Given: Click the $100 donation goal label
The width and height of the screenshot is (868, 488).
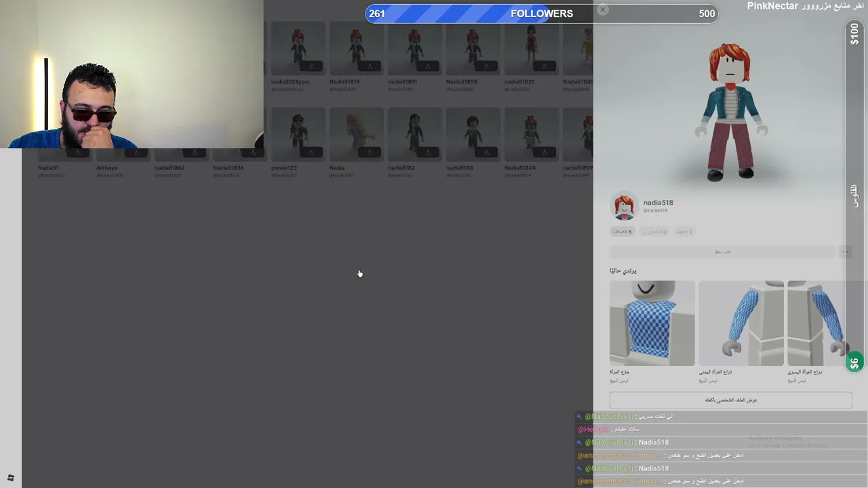Looking at the screenshot, I should (x=854, y=34).
